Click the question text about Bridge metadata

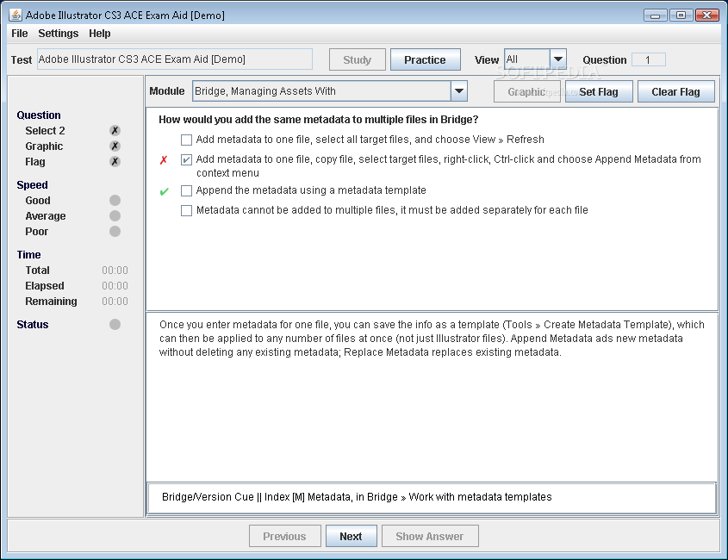pos(318,120)
